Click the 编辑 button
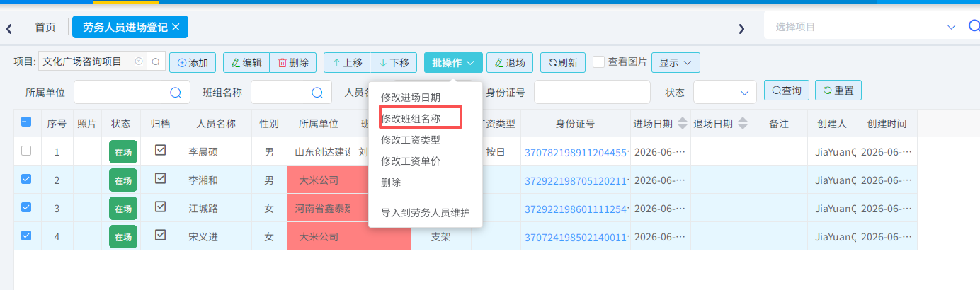The width and height of the screenshot is (980, 290). pyautogui.click(x=246, y=62)
